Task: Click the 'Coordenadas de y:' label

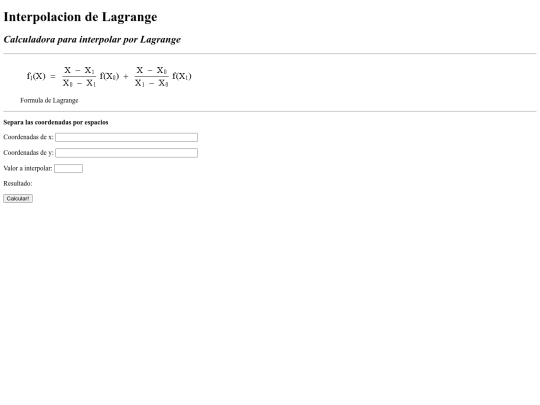Action: [x=28, y=153]
